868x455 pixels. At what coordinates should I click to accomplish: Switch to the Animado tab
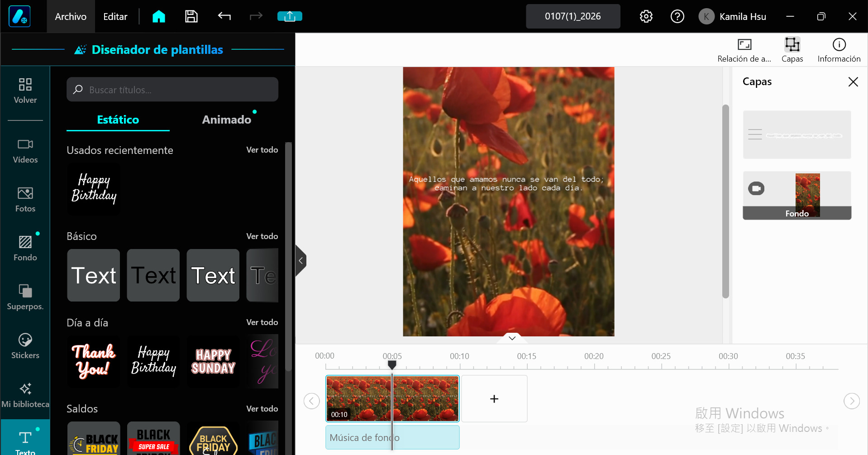tap(227, 120)
